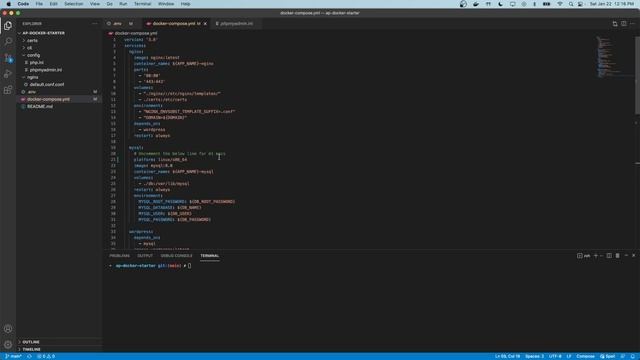Screen dimensions: 640x360
Task: Open the Terminal menu
Action: pyautogui.click(x=142, y=4)
